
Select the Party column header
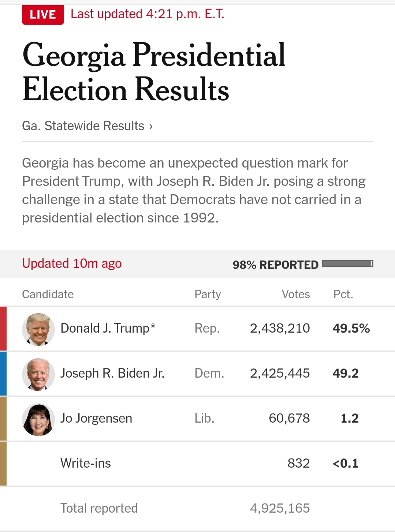[208, 294]
